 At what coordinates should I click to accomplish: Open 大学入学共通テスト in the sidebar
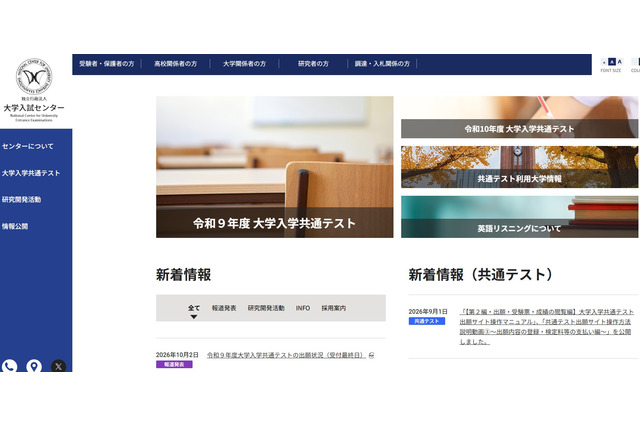point(31,173)
